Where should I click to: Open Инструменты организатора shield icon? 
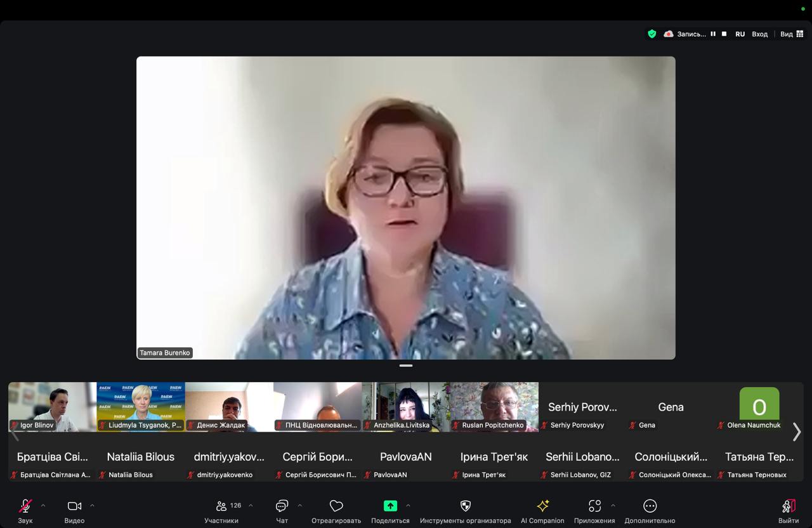[465, 506]
